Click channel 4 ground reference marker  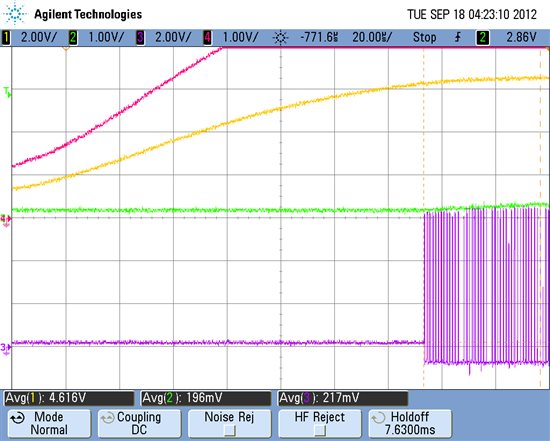pyautogui.click(x=6, y=220)
